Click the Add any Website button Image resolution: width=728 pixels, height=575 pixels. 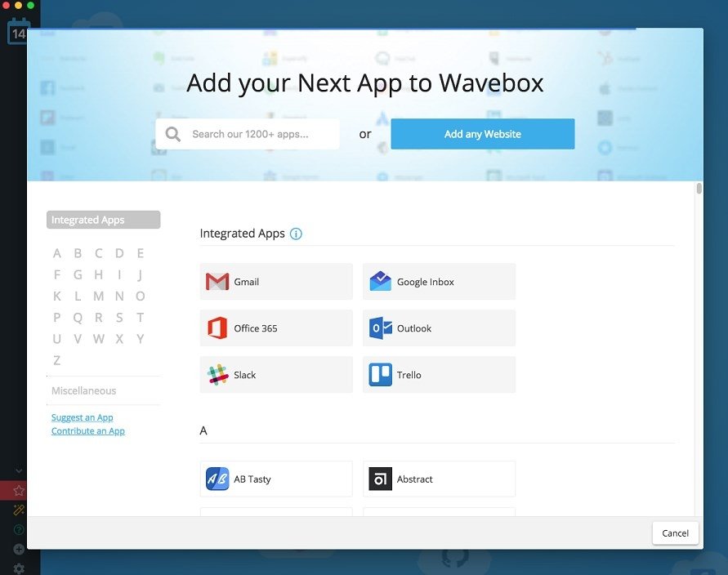coord(483,134)
